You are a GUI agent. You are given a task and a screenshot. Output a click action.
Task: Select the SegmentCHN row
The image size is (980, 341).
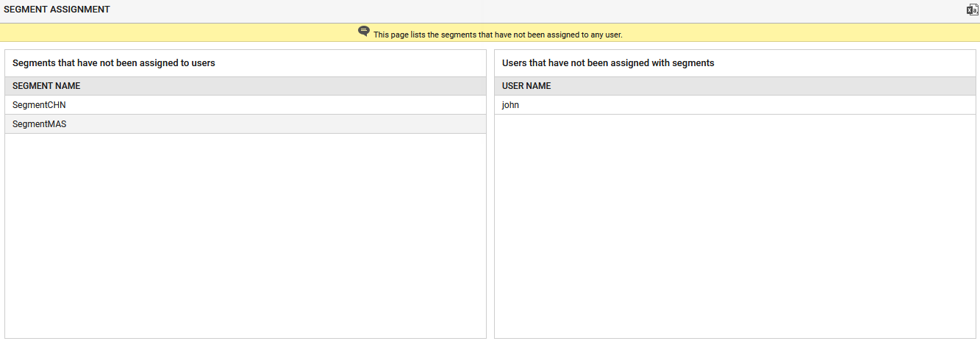(x=246, y=105)
